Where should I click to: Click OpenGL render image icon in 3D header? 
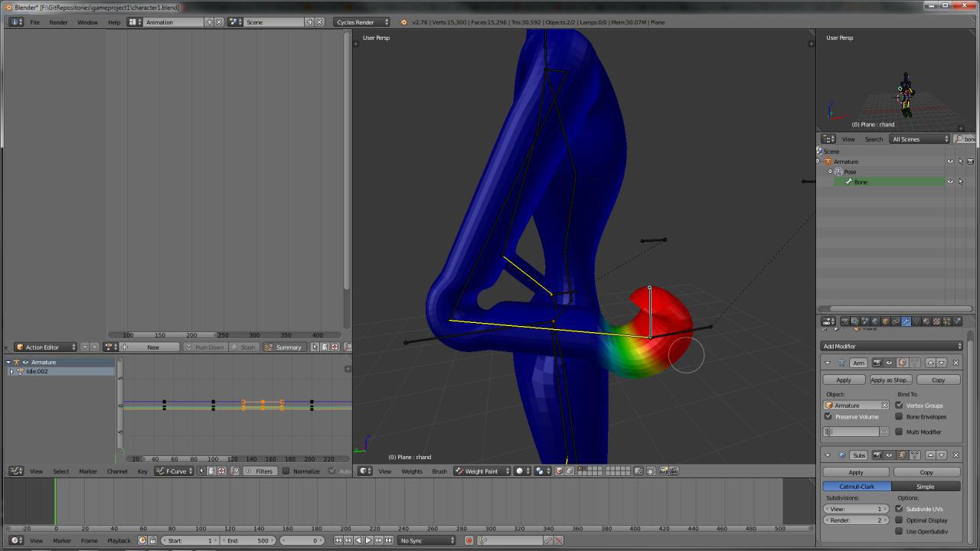(x=664, y=471)
